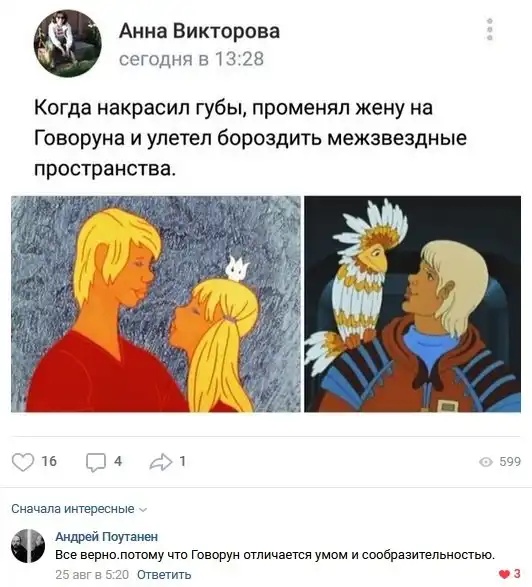Expand the 'Сначала интересные' sorting dropdown
The image size is (532, 587).
click(x=79, y=509)
